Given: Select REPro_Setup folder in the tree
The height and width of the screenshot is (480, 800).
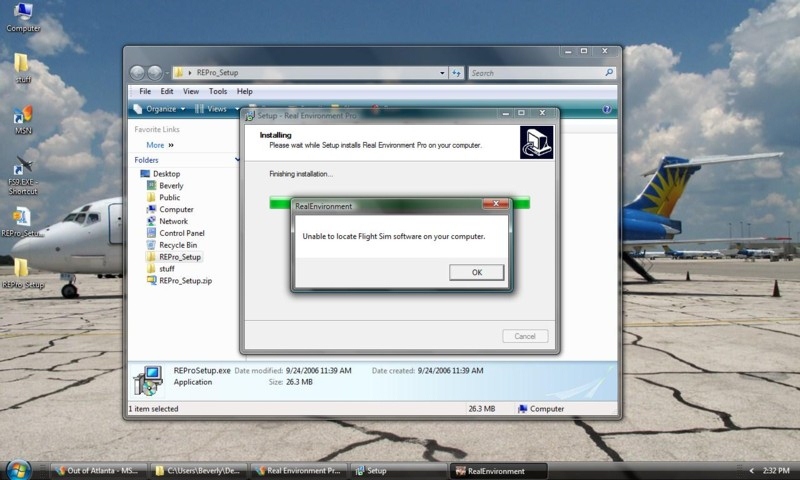Looking at the screenshot, I should tap(174, 257).
